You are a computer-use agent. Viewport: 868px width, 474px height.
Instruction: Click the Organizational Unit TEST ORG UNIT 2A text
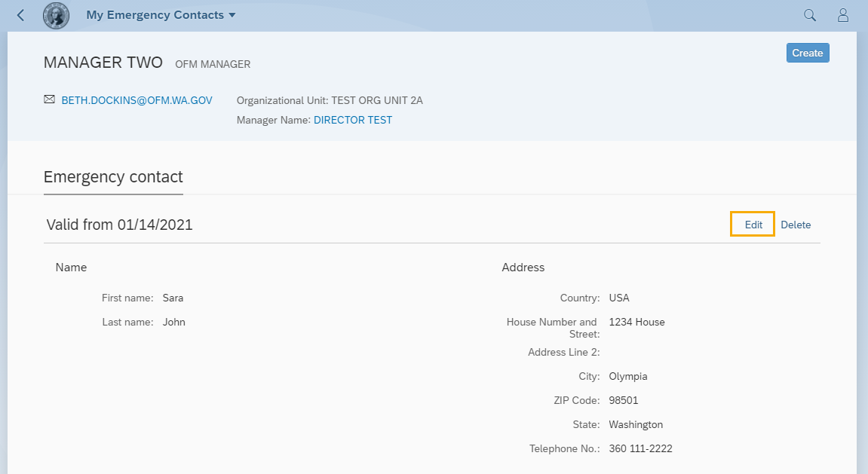coord(330,100)
